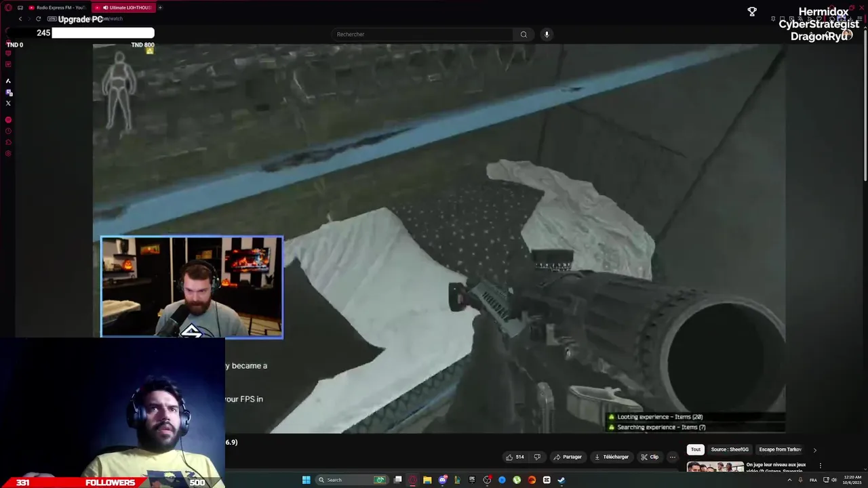Switch FRA keyboard language
The width and height of the screenshot is (868, 488).
click(813, 480)
